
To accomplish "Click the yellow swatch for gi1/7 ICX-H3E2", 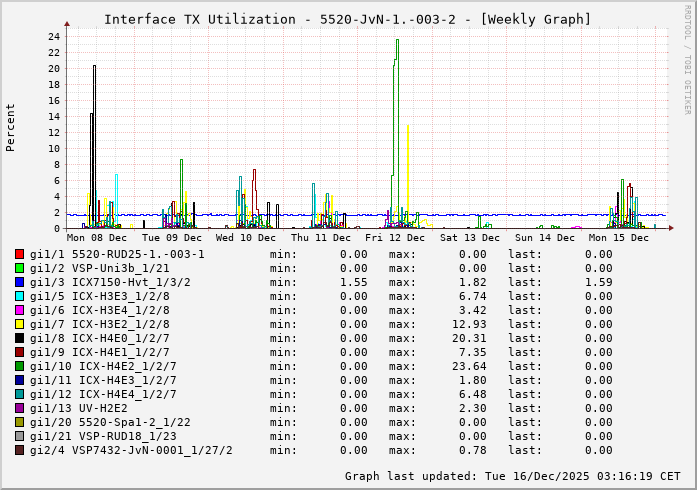I will (19, 324).
